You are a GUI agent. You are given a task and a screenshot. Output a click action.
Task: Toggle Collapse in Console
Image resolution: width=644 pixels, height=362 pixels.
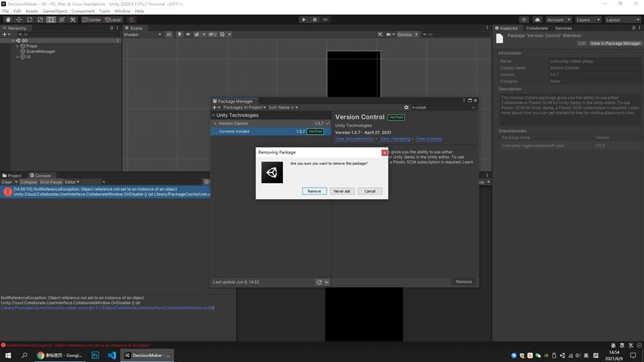[28, 182]
